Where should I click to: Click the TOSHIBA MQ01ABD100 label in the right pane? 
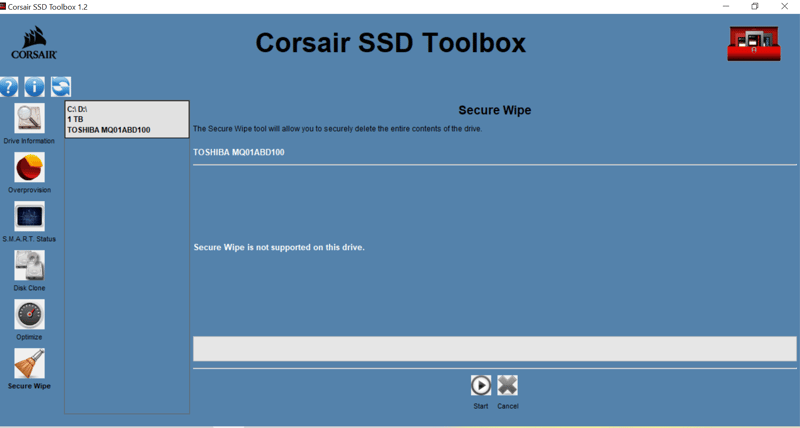click(x=239, y=152)
